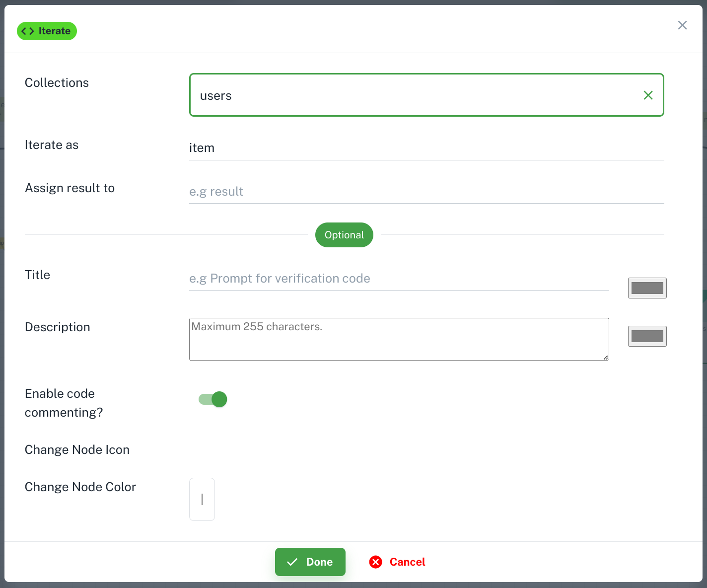Clear the users collection with green X
707x588 pixels.
[648, 95]
